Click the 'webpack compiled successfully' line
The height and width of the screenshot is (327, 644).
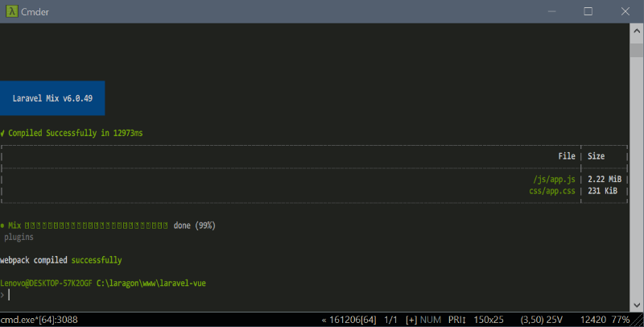click(x=61, y=260)
